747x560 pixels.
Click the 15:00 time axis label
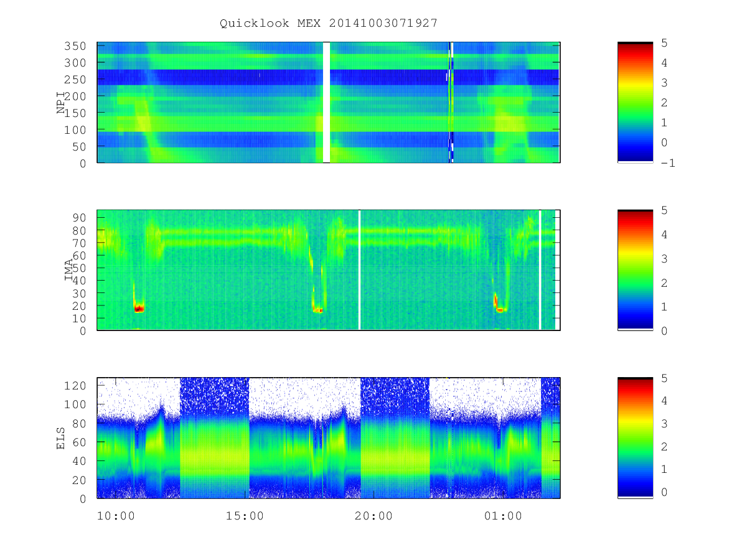(245, 516)
